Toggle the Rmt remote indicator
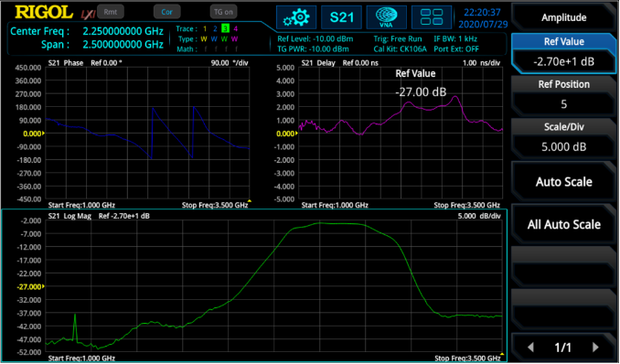This screenshot has height=364, width=620. click(x=111, y=12)
